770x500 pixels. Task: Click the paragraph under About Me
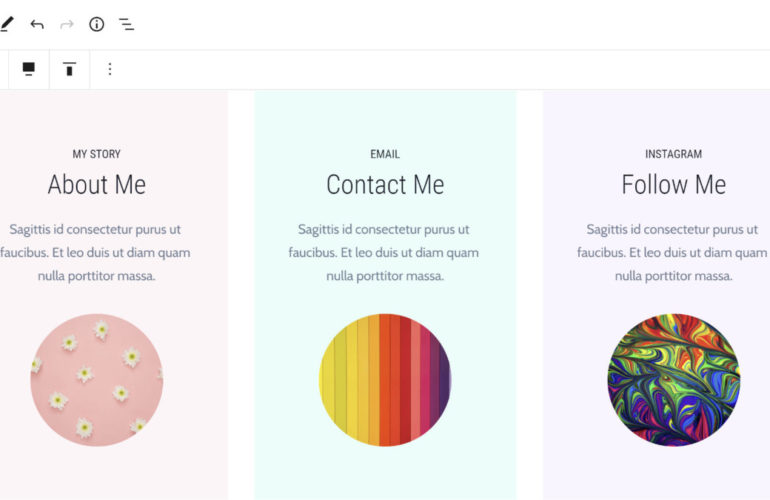[x=96, y=252]
